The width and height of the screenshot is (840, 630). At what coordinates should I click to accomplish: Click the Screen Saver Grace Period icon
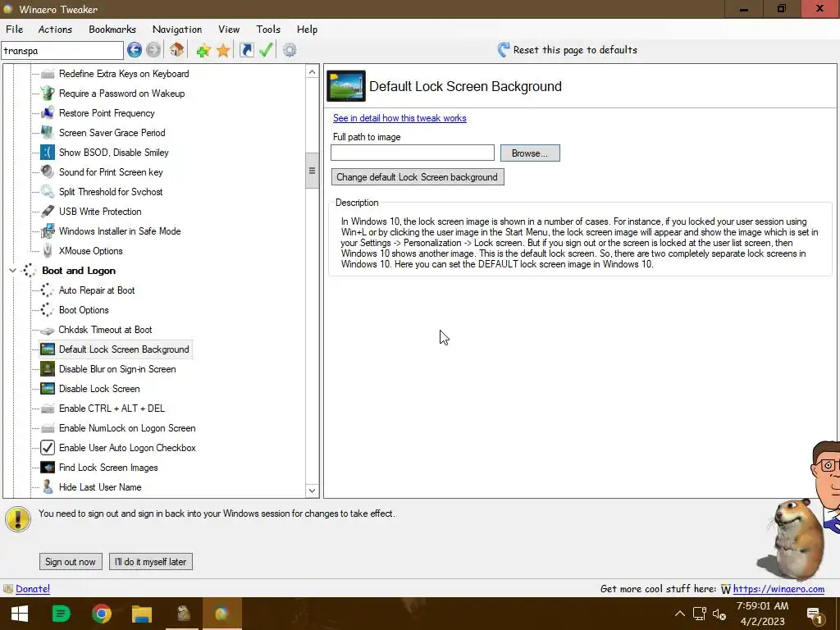[48, 133]
